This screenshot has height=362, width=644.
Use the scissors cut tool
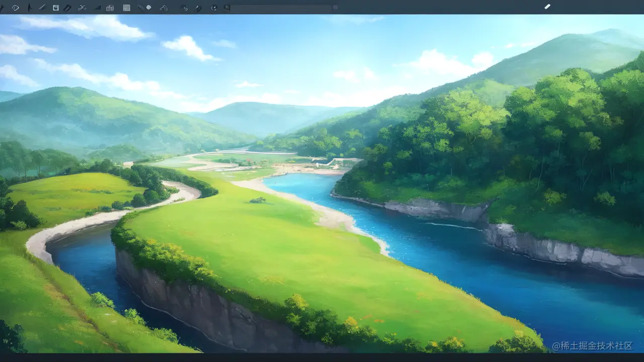pyautogui.click(x=82, y=8)
